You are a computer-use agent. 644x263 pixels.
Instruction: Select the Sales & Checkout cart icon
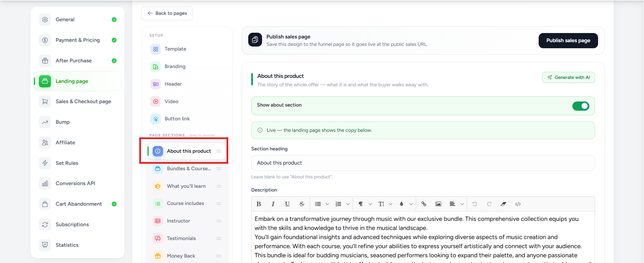click(x=45, y=101)
